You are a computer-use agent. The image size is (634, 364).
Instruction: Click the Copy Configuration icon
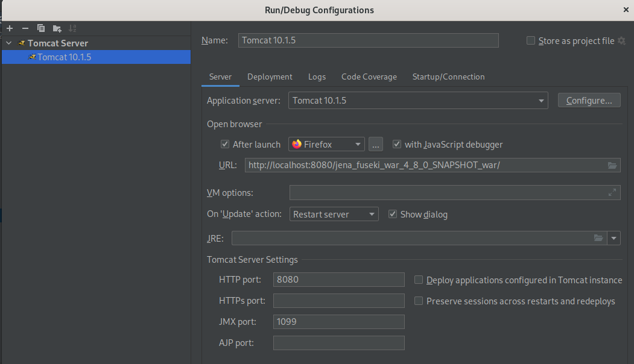[x=41, y=28]
